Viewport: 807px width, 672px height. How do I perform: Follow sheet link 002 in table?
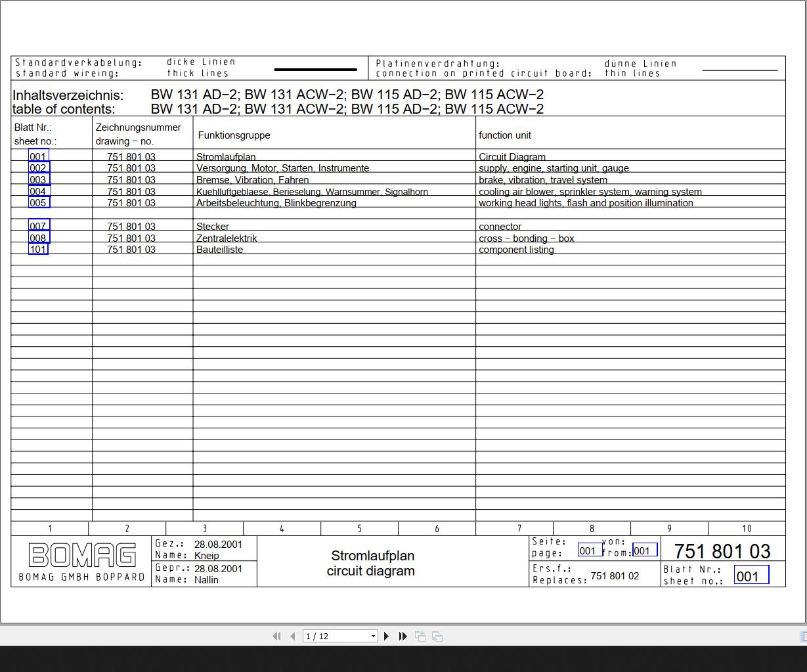39,168
